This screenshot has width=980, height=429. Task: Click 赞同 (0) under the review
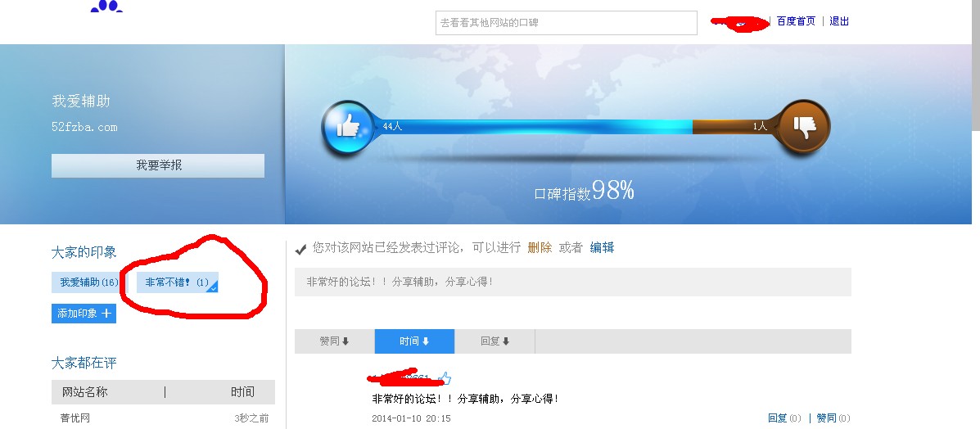click(833, 418)
